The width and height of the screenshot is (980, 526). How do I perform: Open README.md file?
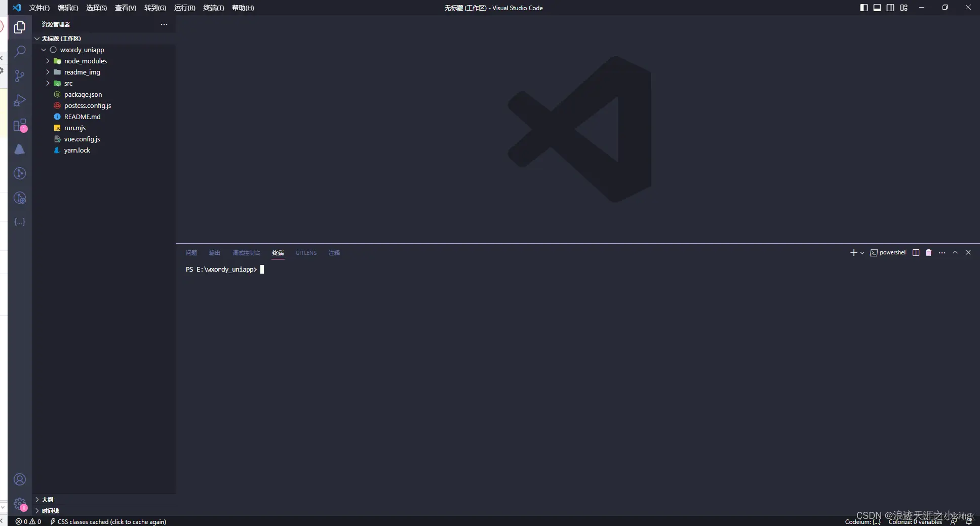(104, 117)
